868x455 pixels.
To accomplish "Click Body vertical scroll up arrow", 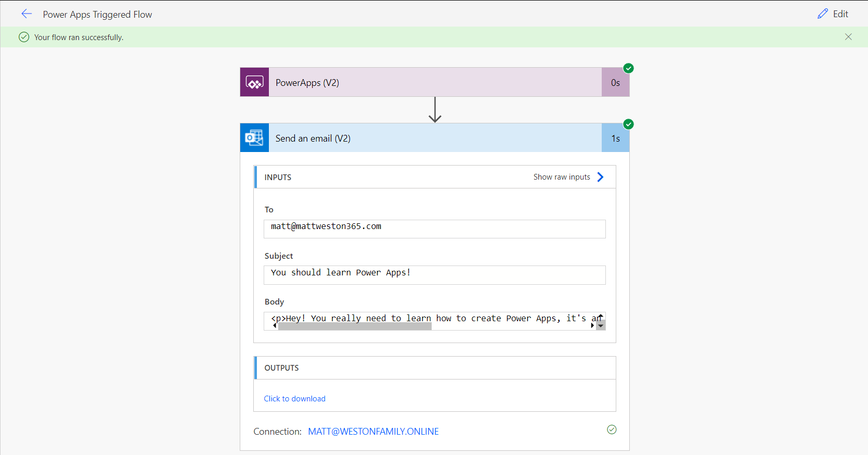I will coord(601,317).
